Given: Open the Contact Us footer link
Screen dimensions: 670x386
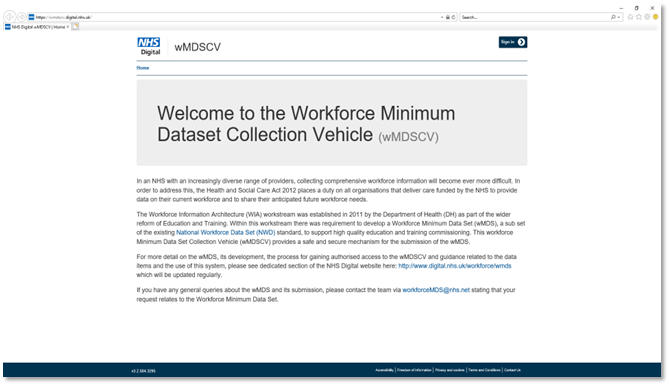Looking at the screenshot, I should coord(512,370).
